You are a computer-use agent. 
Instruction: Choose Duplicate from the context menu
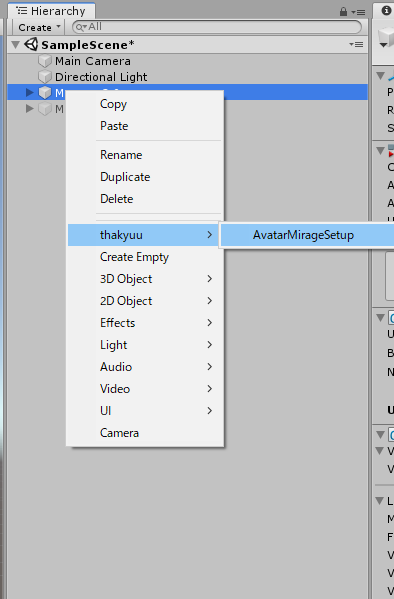pyautogui.click(x=145, y=177)
